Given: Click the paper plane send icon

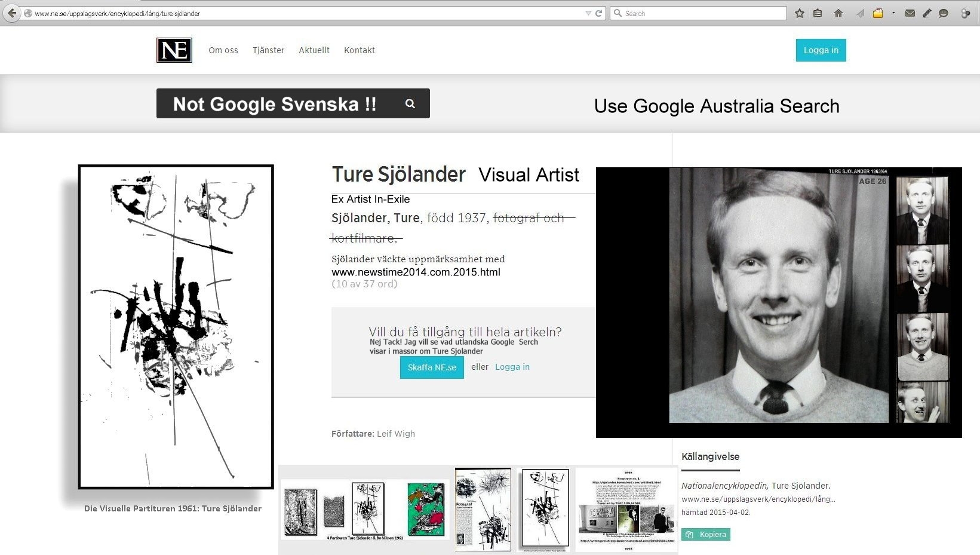Looking at the screenshot, I should pos(860,13).
